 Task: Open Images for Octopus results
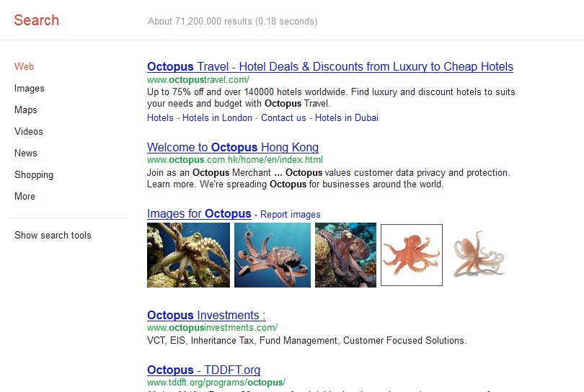pyautogui.click(x=199, y=214)
